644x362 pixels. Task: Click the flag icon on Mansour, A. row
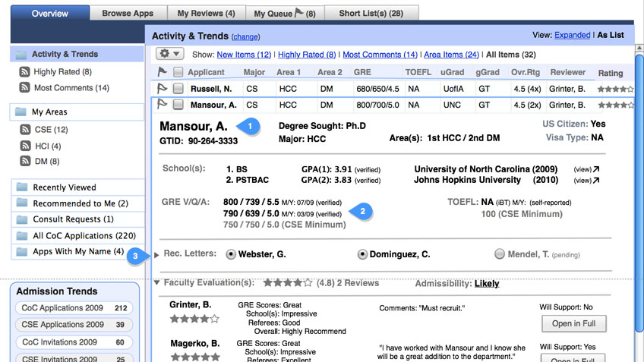[162, 105]
